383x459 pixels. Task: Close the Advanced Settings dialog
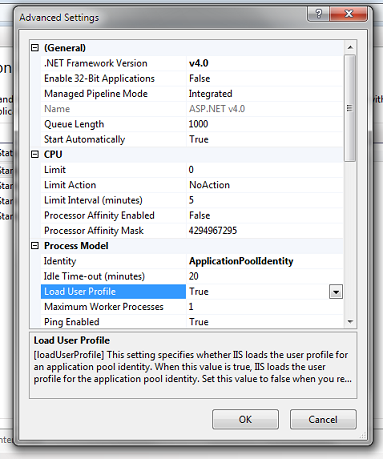coord(349,14)
